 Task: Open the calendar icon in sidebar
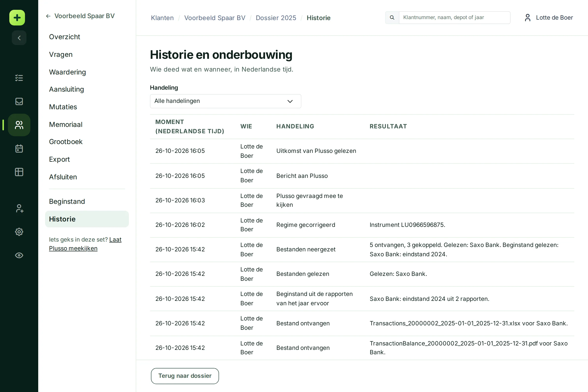19,148
